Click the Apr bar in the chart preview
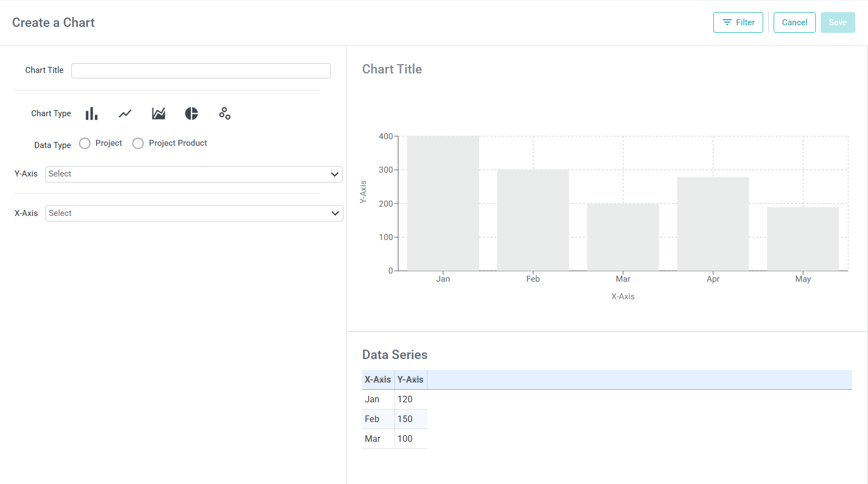Viewport: 868px width, 484px height. coord(713,224)
